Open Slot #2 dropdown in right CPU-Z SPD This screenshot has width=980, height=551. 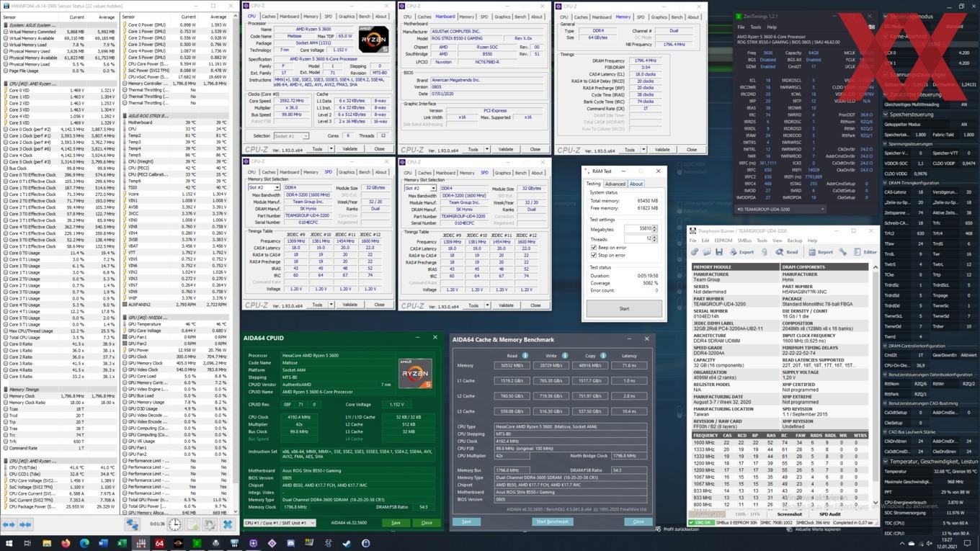tap(420, 187)
